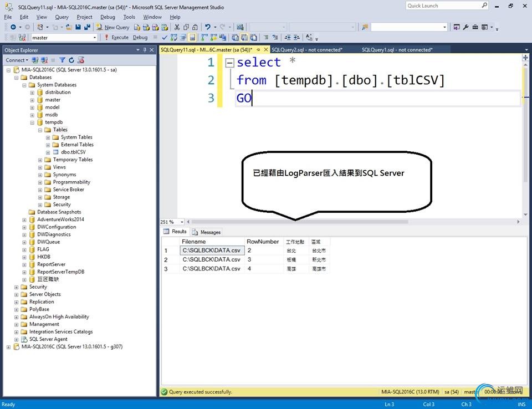This screenshot has width=532, height=409.
Task: Collapse the select statement code block
Action: point(229,63)
